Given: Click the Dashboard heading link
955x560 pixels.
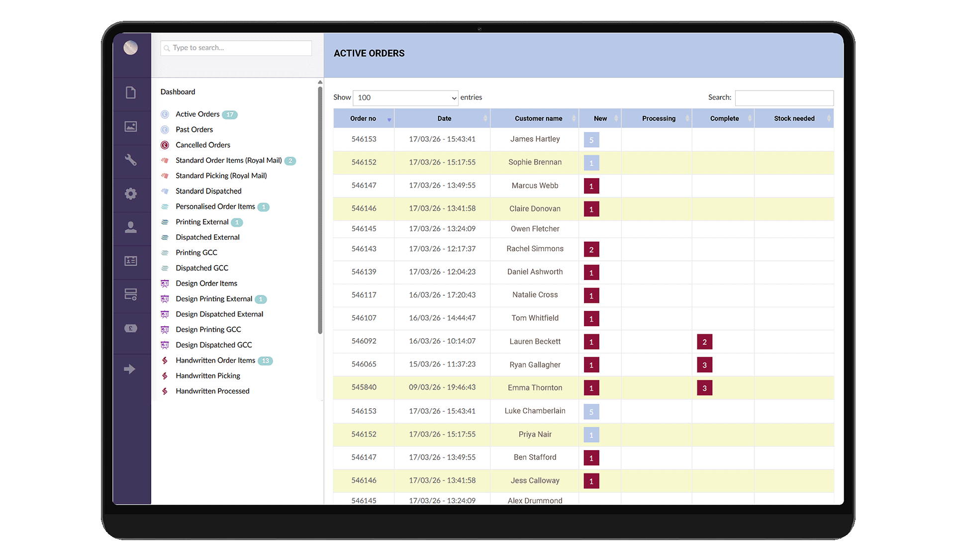Looking at the screenshot, I should [178, 92].
